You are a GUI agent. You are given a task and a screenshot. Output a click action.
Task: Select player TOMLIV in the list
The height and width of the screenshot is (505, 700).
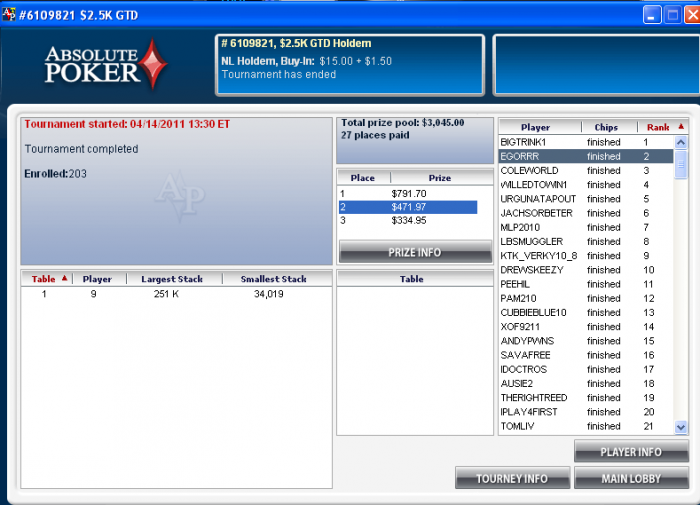point(586,426)
